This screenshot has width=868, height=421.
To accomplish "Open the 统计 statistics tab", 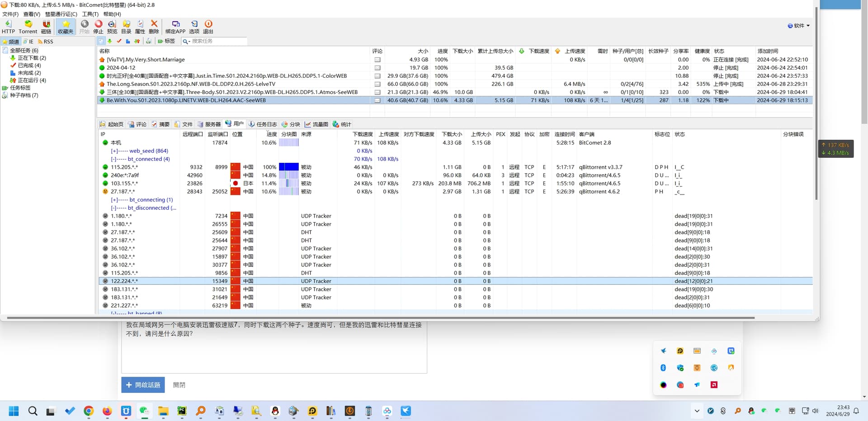I will tap(342, 124).
